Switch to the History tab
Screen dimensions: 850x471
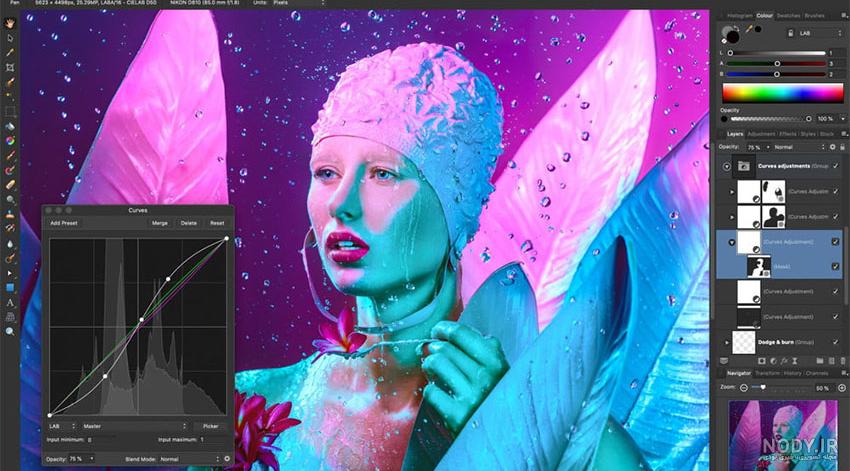click(792, 373)
